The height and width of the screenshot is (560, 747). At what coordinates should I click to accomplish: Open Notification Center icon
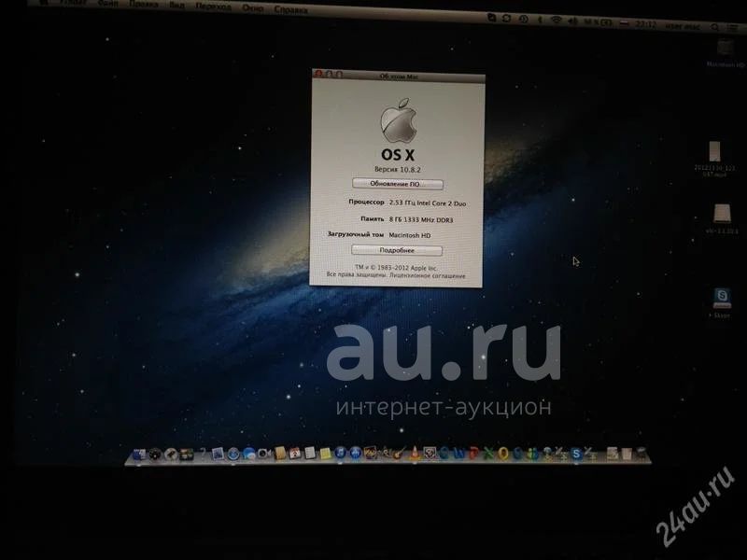click(734, 28)
